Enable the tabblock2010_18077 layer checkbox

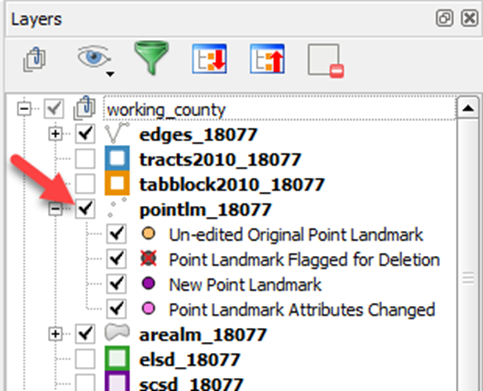click(85, 184)
